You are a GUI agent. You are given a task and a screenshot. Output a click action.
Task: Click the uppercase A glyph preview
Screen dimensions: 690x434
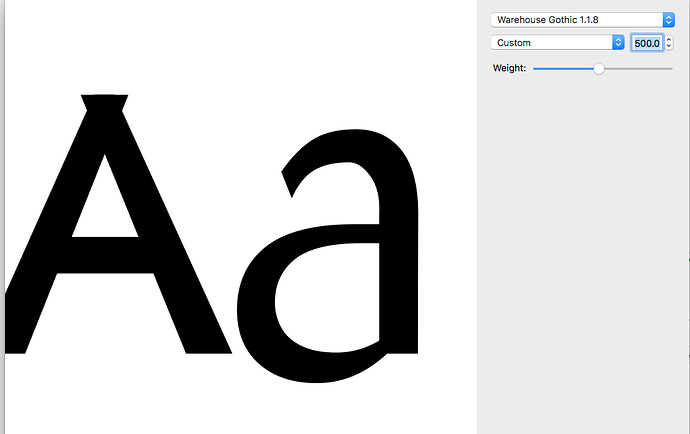(118, 224)
